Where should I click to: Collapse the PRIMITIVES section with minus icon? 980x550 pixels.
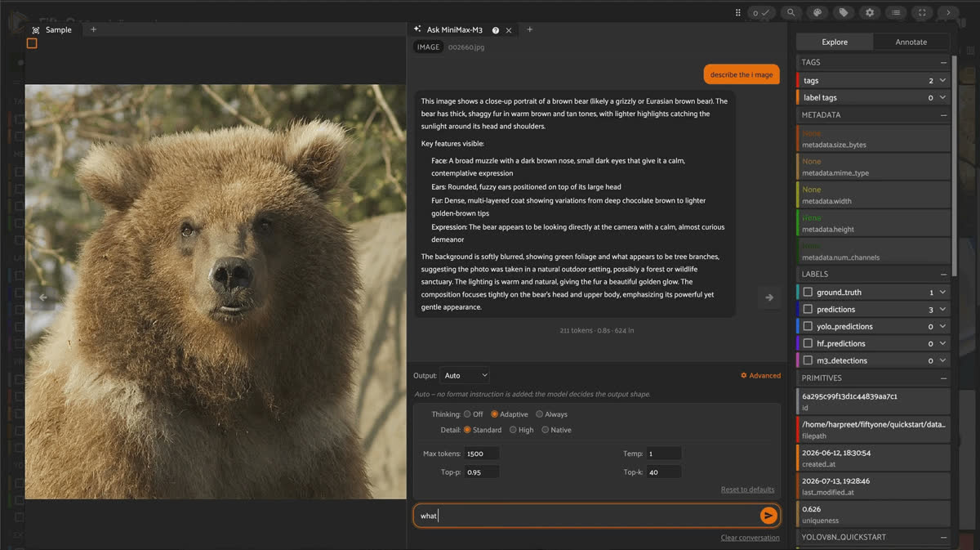click(x=943, y=378)
